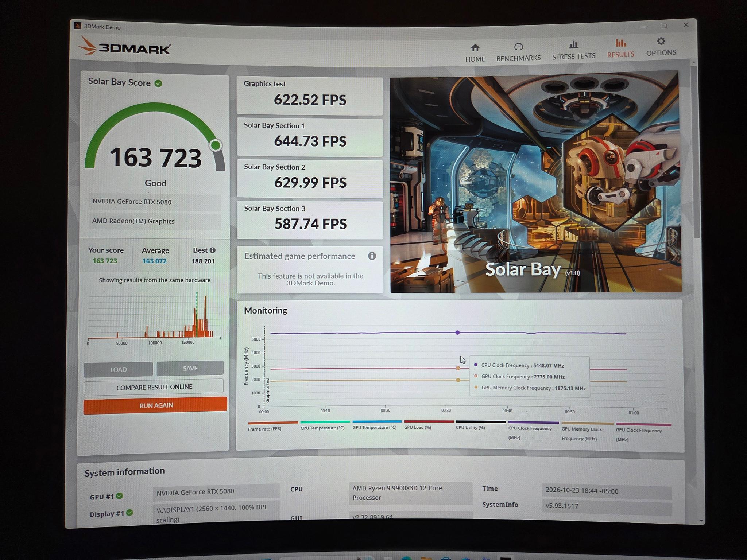Viewport: 747px width, 560px height.
Task: Click the Load result button
Action: 118,369
